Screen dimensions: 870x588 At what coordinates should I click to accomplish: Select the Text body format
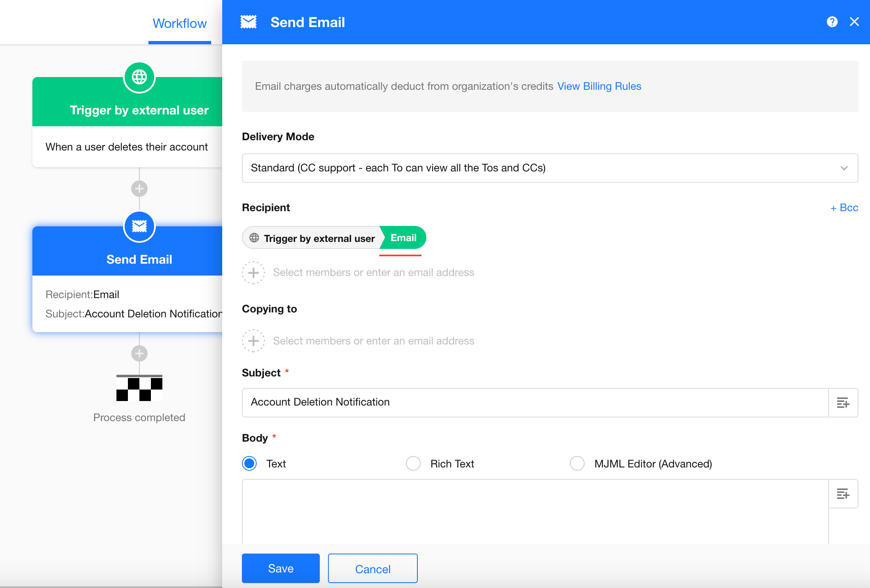click(249, 463)
